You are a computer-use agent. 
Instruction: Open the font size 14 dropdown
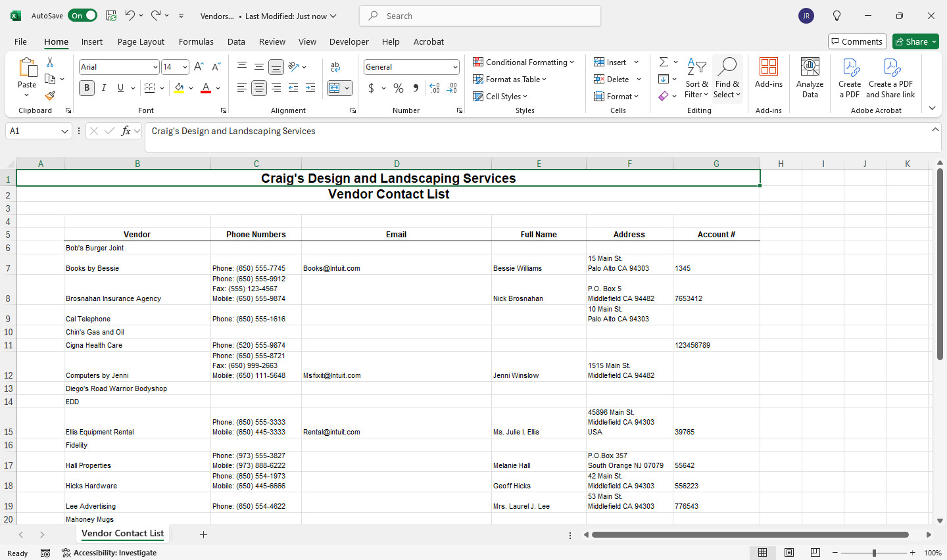(185, 67)
